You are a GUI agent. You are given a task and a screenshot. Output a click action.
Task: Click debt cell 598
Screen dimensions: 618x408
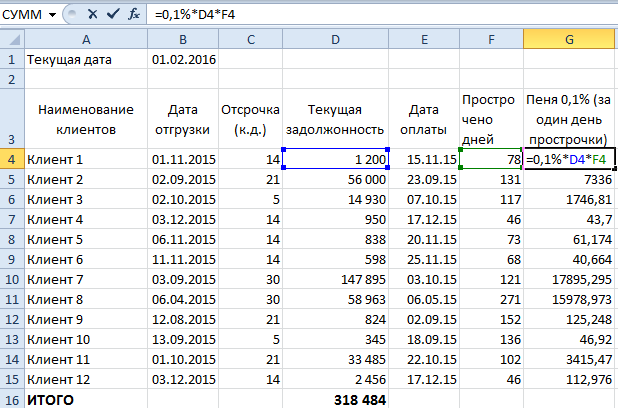pos(335,259)
